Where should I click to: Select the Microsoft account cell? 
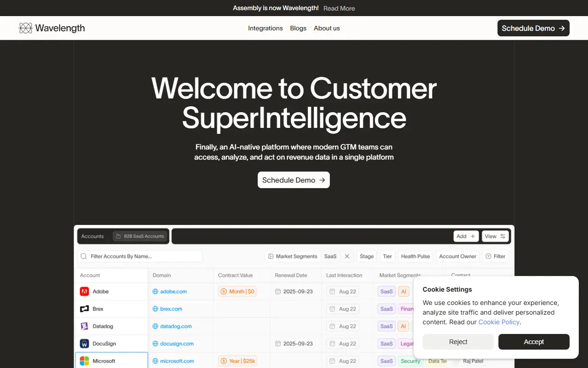pos(112,361)
